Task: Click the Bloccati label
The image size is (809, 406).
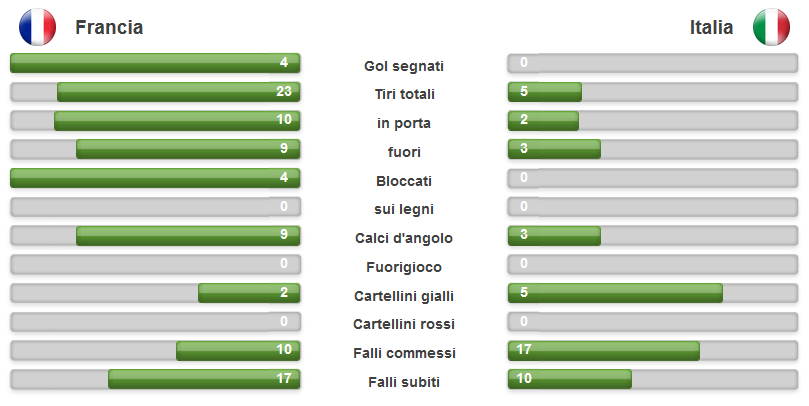Action: pos(404,181)
